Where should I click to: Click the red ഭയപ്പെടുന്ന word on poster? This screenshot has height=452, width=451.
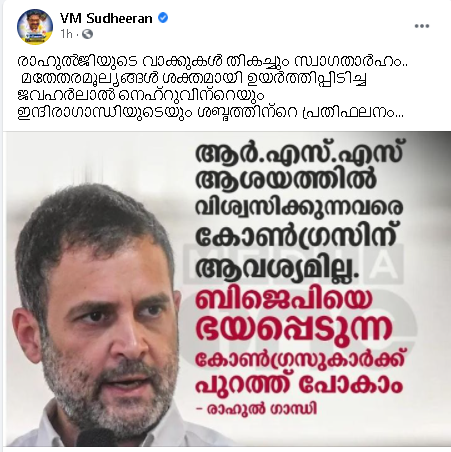coord(294,329)
